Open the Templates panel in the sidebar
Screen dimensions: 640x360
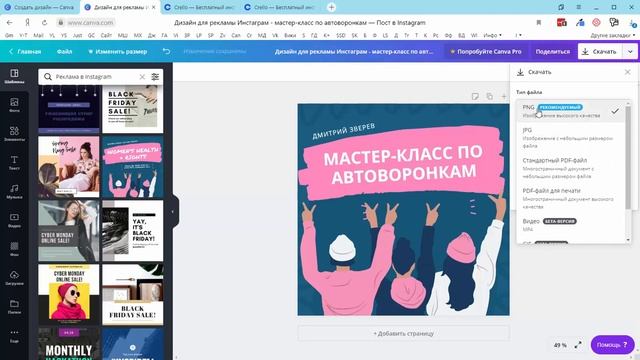coord(14,76)
